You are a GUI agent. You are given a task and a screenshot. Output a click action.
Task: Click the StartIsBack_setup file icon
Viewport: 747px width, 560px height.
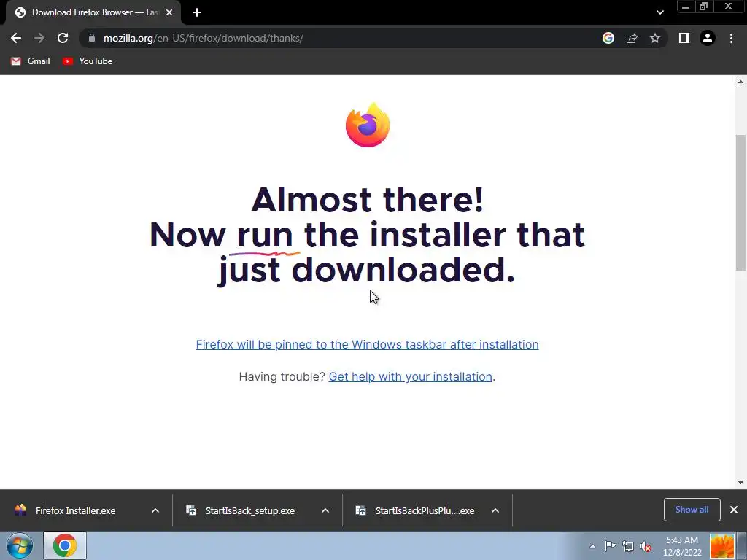coord(191,510)
